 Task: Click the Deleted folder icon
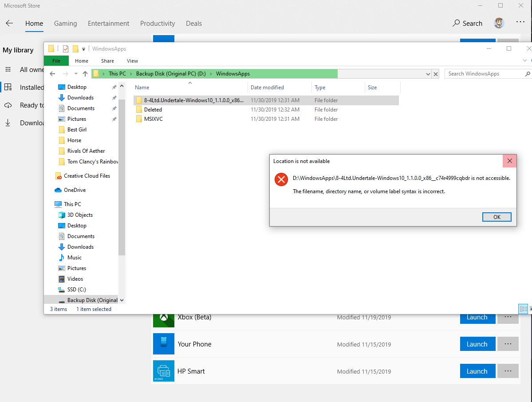pos(139,109)
